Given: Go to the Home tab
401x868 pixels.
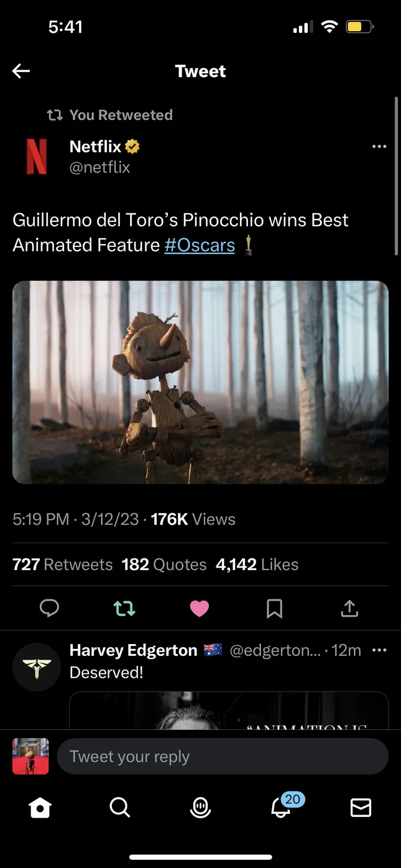Looking at the screenshot, I should click(40, 807).
